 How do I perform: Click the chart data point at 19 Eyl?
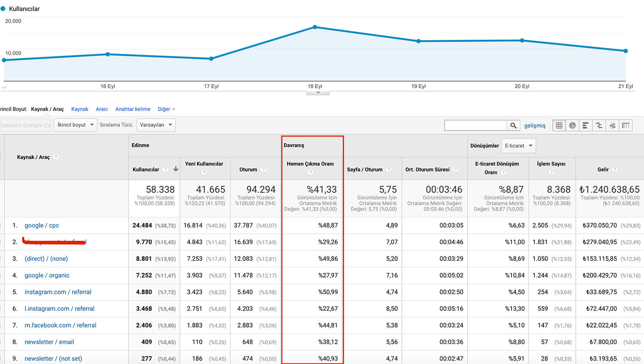point(419,41)
